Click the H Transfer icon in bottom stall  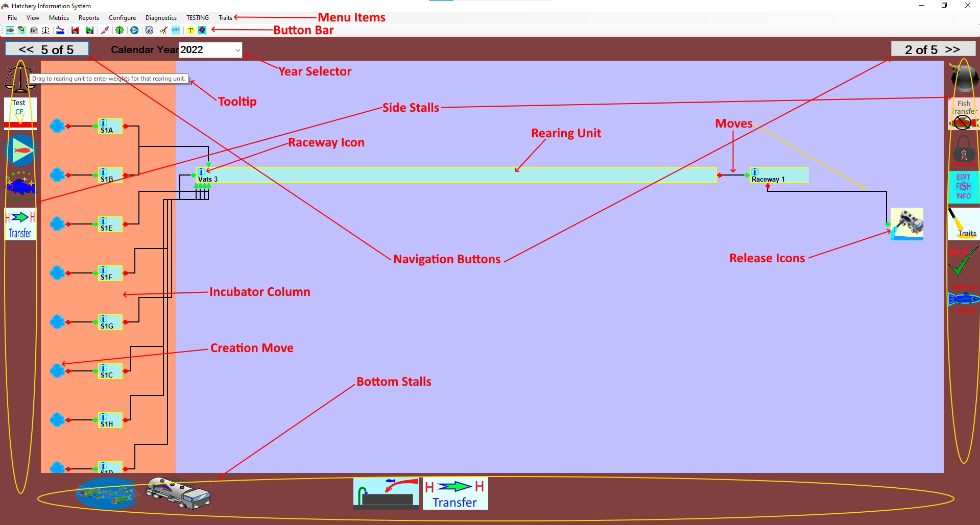pyautogui.click(x=455, y=493)
